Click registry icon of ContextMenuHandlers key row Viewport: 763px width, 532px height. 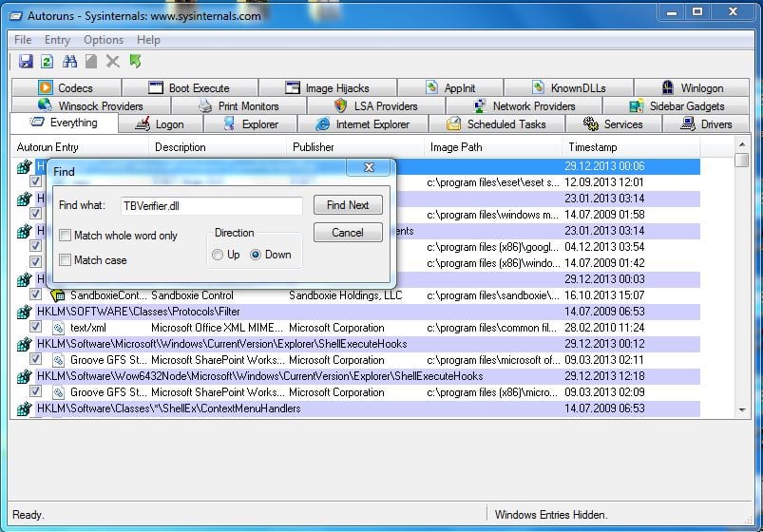[x=24, y=408]
